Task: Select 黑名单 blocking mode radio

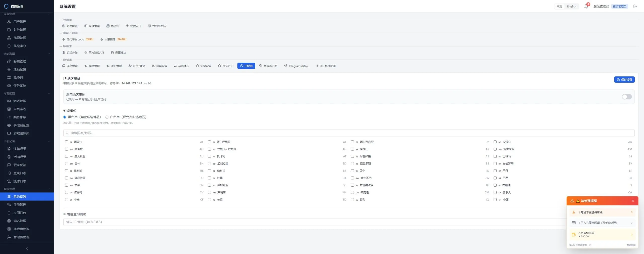Action: pos(65,117)
